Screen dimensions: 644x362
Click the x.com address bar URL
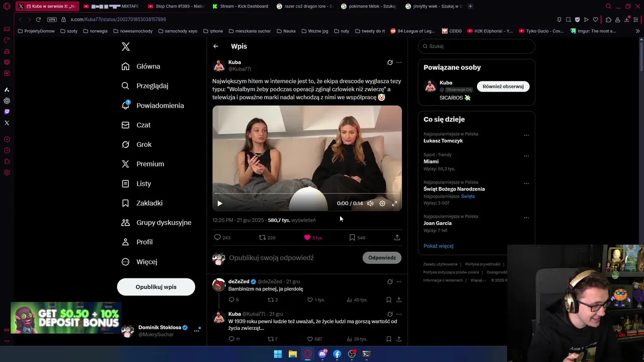tap(118, 20)
